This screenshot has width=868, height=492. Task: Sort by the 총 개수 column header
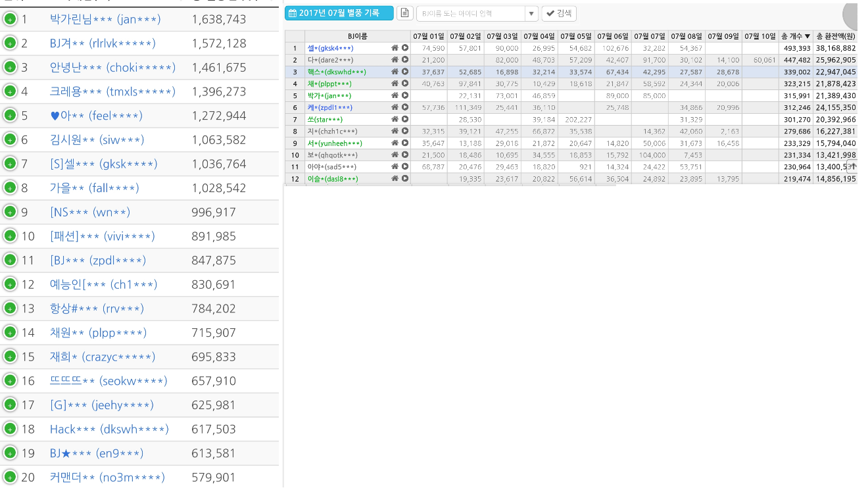click(x=796, y=36)
